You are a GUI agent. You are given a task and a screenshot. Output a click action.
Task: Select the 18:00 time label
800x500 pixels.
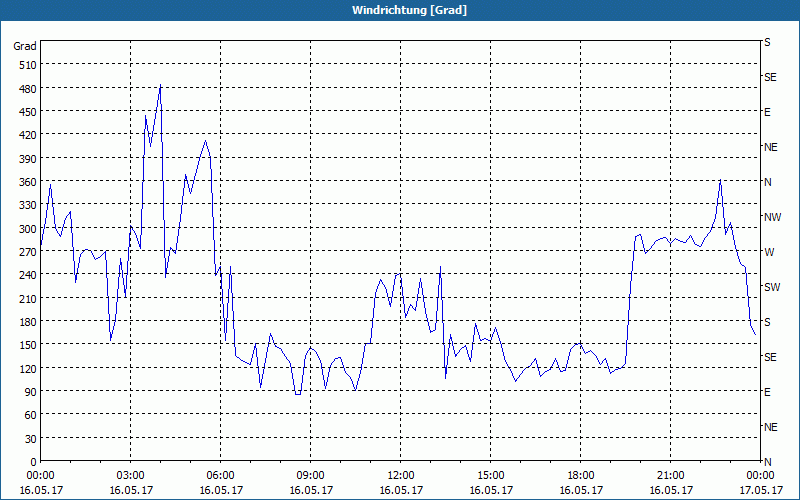(x=581, y=476)
